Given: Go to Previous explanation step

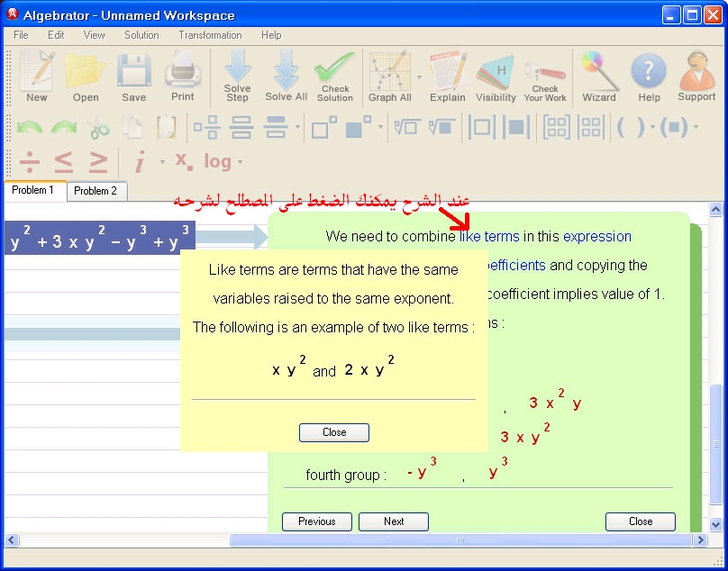Looking at the screenshot, I should tap(317, 521).
